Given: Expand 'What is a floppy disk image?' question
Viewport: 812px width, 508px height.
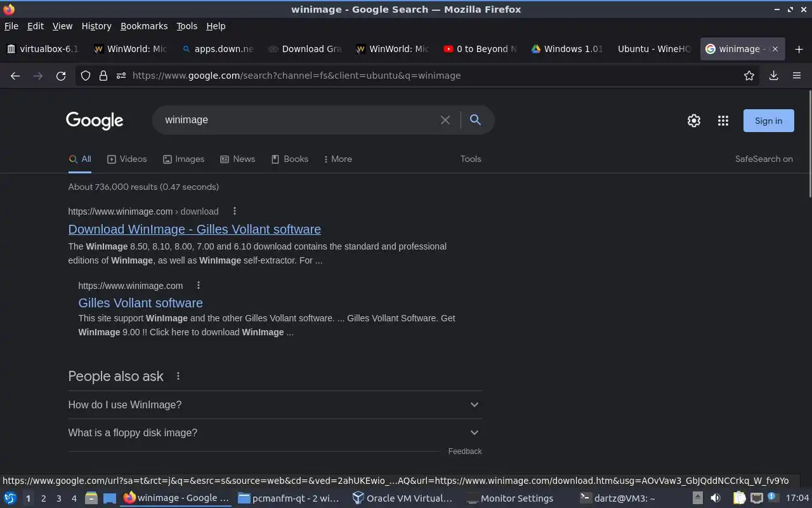Looking at the screenshot, I should [275, 432].
